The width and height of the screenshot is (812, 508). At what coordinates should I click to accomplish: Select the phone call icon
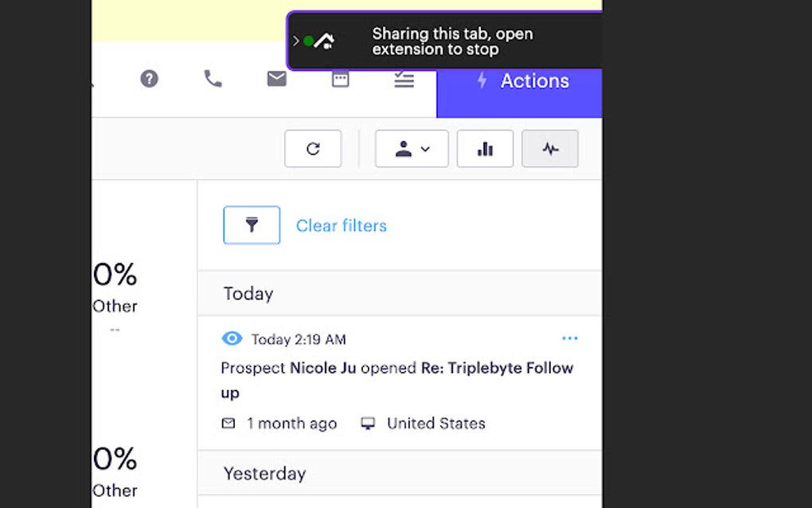coord(213,79)
